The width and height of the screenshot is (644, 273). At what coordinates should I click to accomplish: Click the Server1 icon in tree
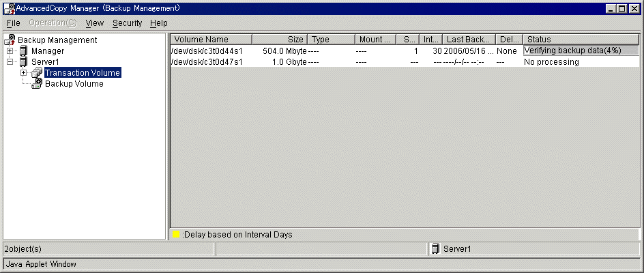(x=24, y=62)
